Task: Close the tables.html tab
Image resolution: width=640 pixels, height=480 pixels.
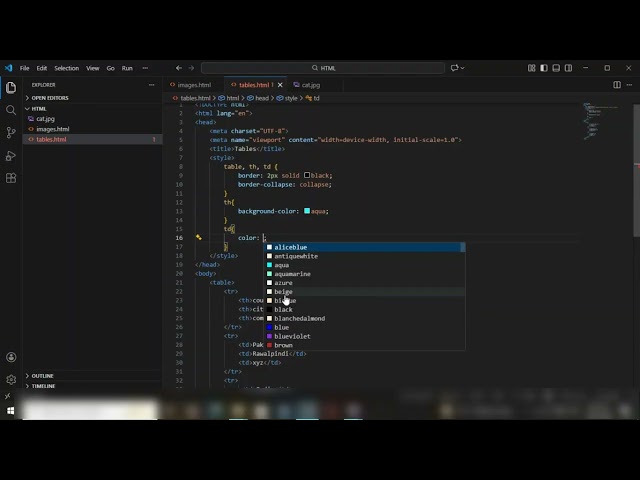Action: [280, 85]
